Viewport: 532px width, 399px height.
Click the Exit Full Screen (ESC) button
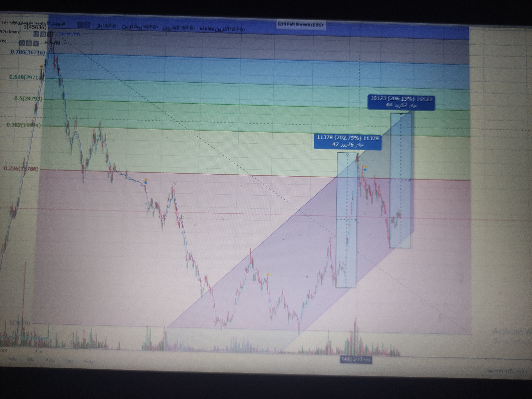tap(301, 24)
